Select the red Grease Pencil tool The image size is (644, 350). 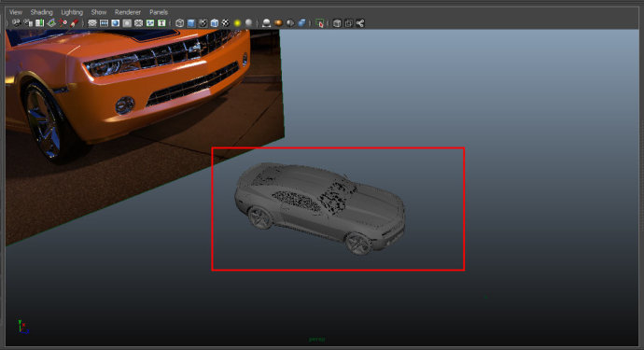[75, 23]
